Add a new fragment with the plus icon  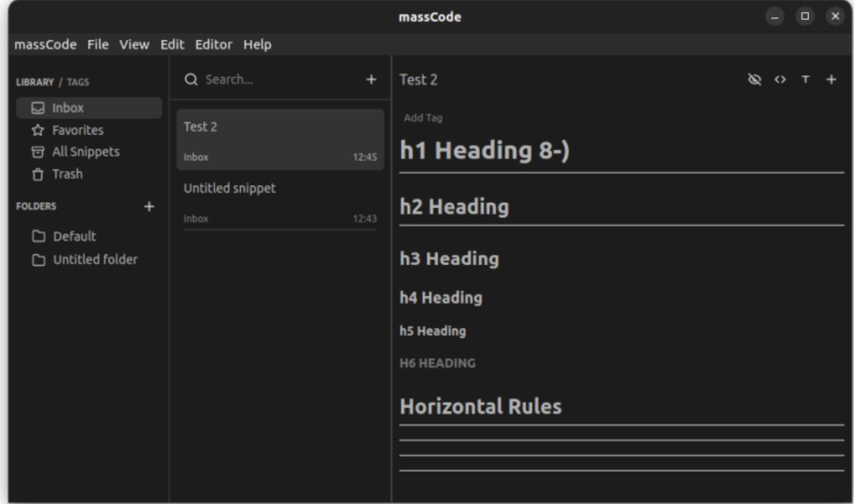point(831,80)
